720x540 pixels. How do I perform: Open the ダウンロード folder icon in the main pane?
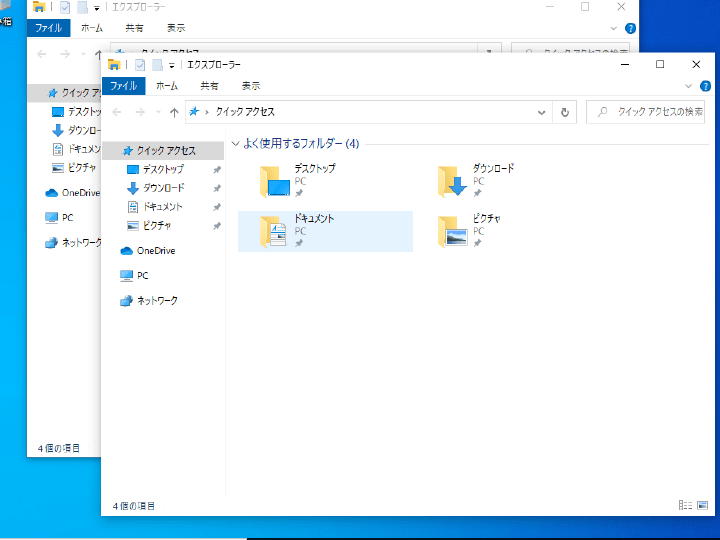pyautogui.click(x=453, y=181)
